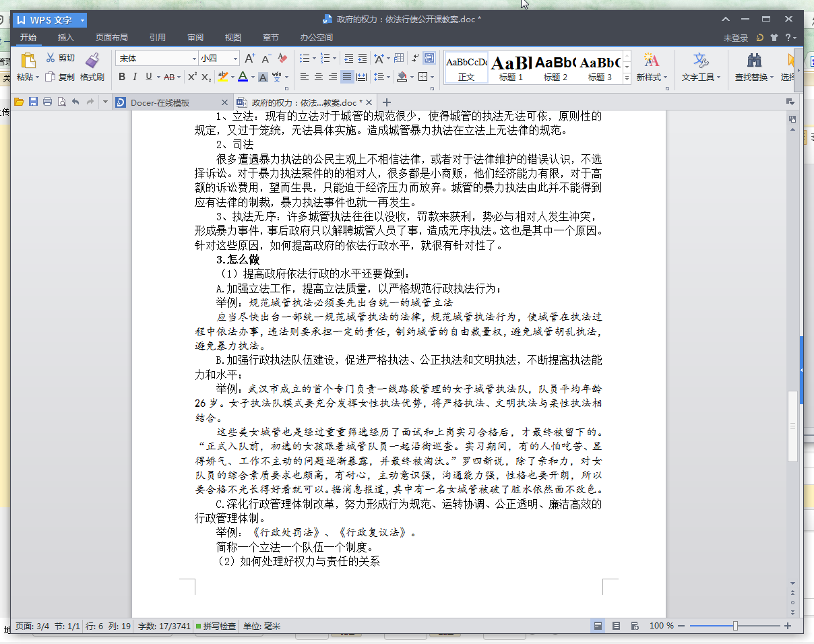Apply the 标题 1 heading style
The image size is (814, 644).
pyautogui.click(x=511, y=67)
